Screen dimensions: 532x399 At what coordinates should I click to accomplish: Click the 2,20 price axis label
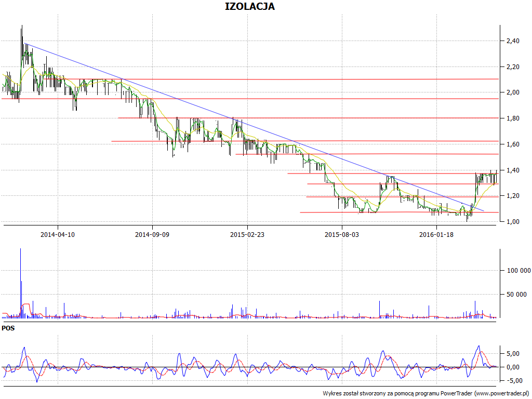513,67
